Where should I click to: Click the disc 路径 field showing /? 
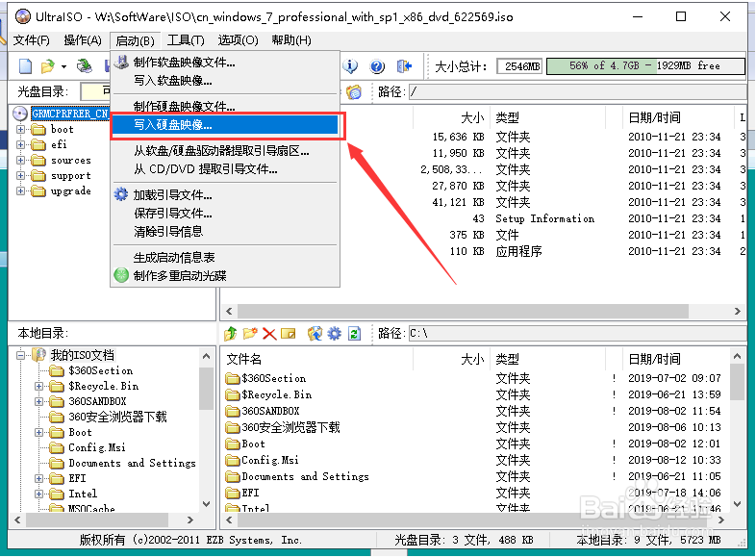pyautogui.click(x=578, y=91)
